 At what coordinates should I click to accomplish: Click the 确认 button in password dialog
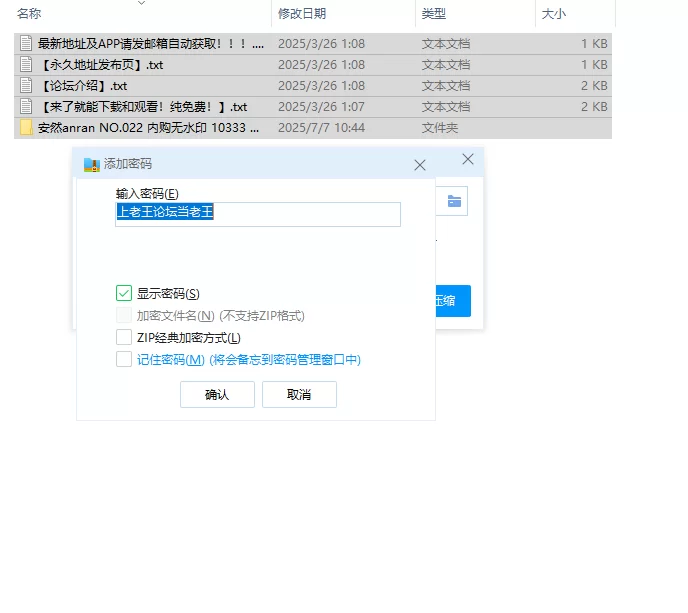tap(217, 394)
